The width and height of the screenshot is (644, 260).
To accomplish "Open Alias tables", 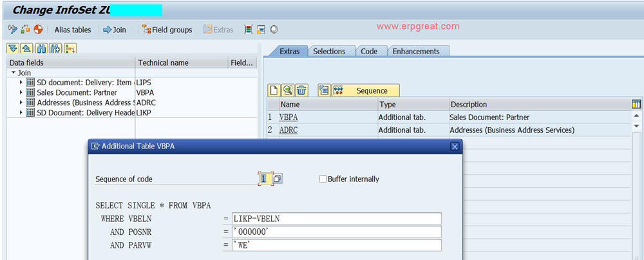I will pos(73,30).
